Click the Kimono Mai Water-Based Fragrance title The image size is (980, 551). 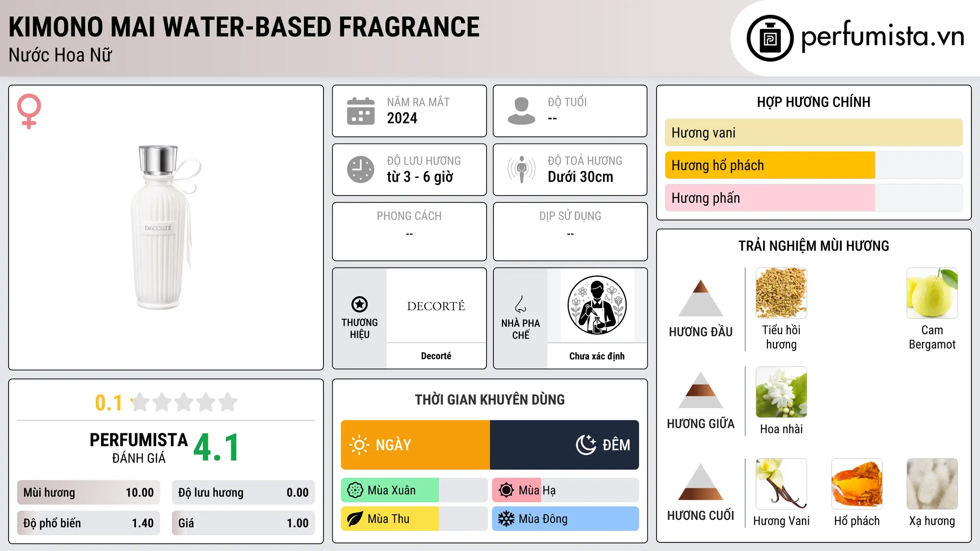click(244, 27)
